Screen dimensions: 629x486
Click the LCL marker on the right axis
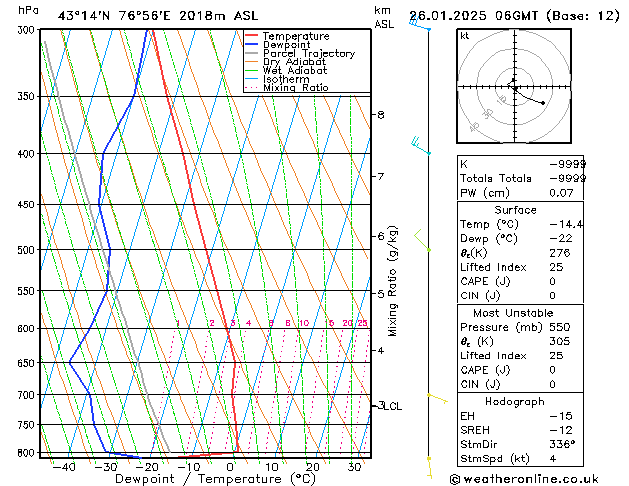[x=390, y=406]
